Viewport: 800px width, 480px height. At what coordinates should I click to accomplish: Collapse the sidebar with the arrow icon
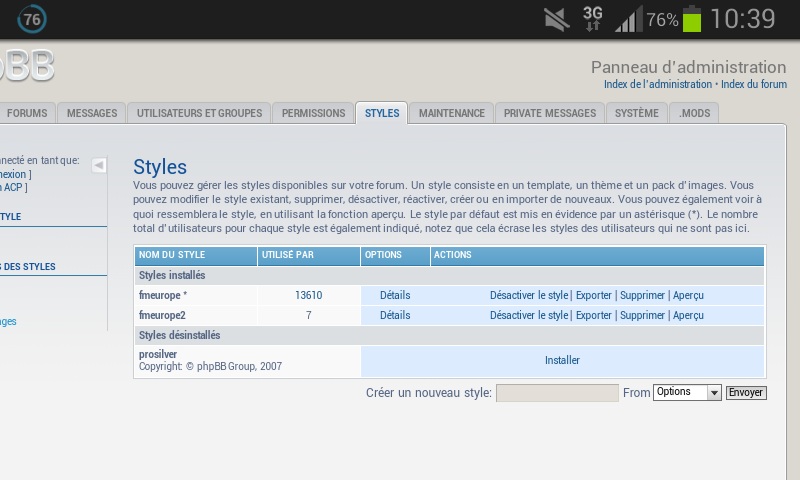(99, 165)
